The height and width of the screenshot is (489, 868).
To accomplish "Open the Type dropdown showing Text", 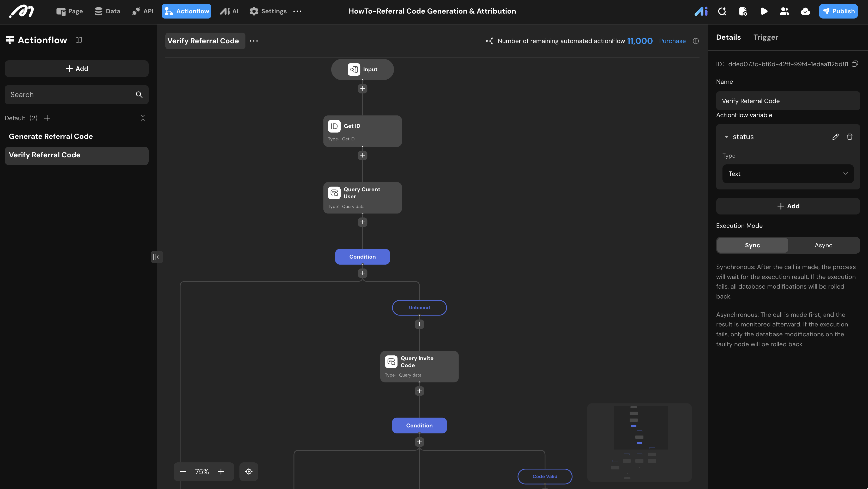I will pos(787,174).
